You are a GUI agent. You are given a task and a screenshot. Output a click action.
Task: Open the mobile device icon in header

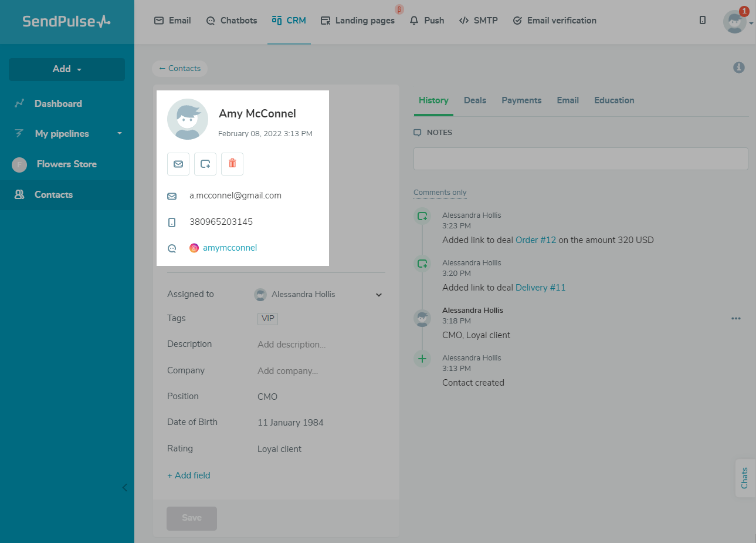coord(703,21)
